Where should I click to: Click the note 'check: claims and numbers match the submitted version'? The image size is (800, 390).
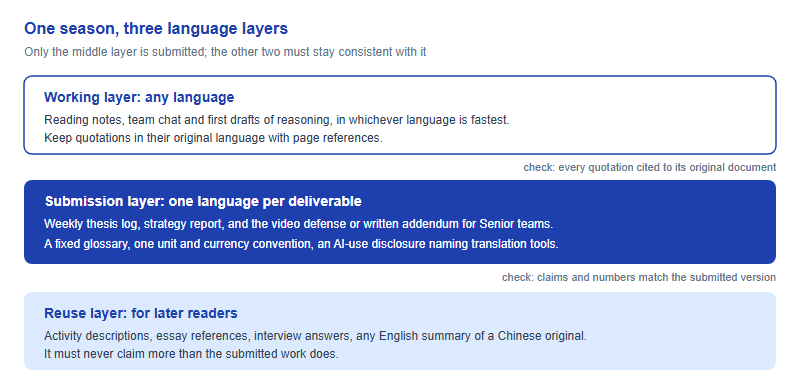click(639, 278)
